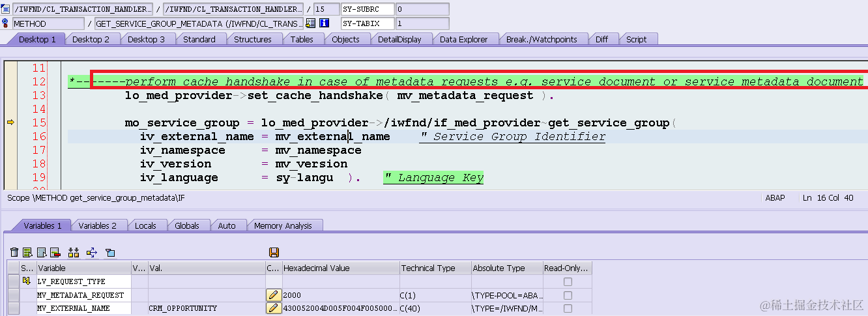Select the LV_REQUEST_TYPE variable name cell
This screenshot has height=316, width=868.
(x=83, y=281)
